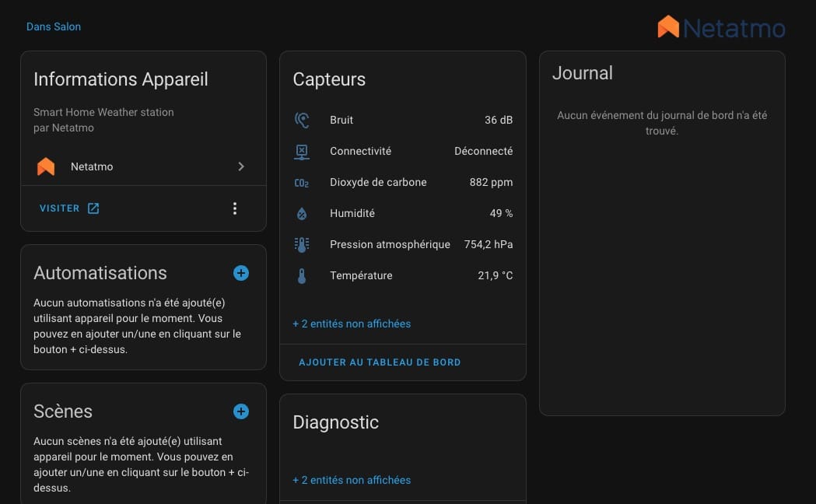
Task: Click the CO2 carbon dioxide icon
Action: tap(302, 183)
